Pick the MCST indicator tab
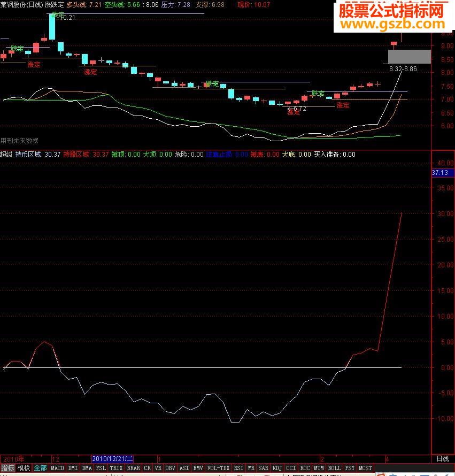This screenshot has width=455, height=476. tap(365, 468)
